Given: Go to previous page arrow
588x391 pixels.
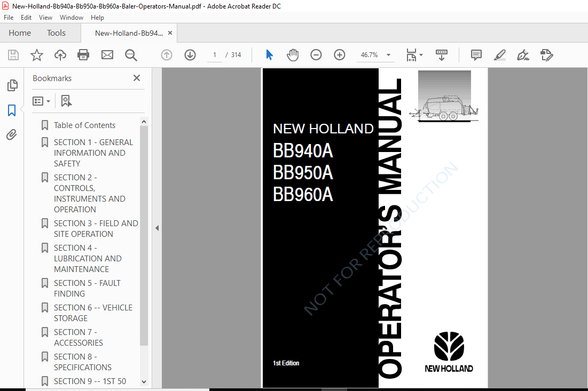Looking at the screenshot, I should point(167,55).
